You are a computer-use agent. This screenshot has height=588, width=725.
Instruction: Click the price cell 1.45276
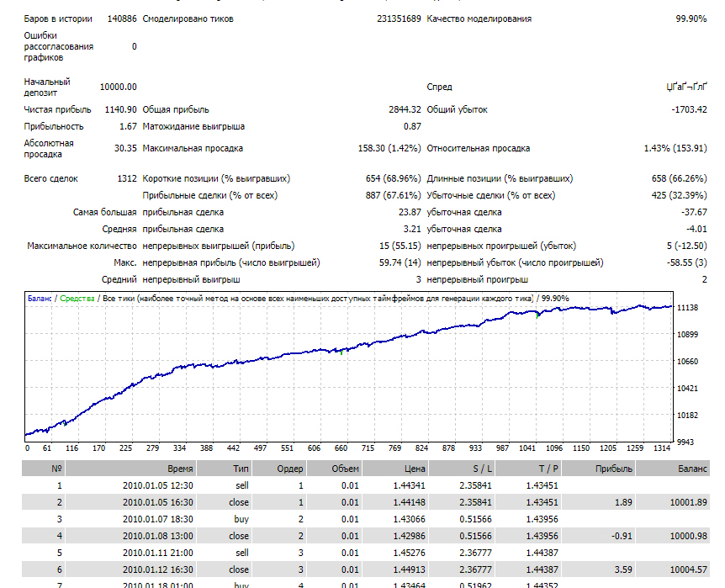[410, 553]
